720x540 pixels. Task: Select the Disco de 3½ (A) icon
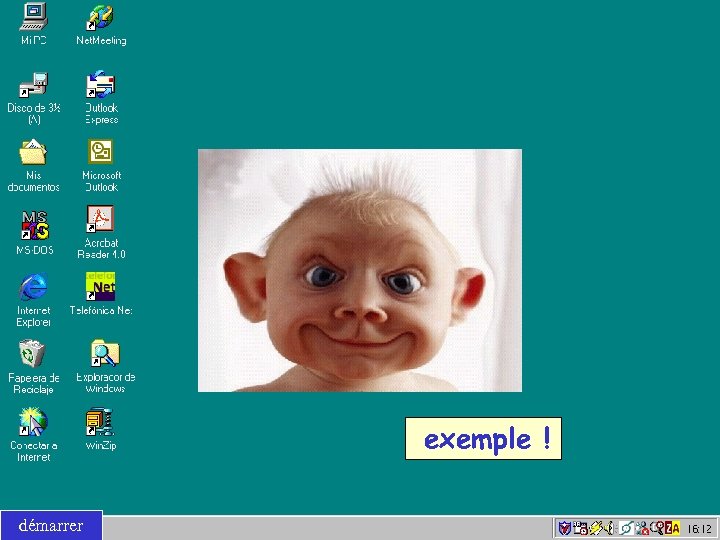click(x=34, y=98)
